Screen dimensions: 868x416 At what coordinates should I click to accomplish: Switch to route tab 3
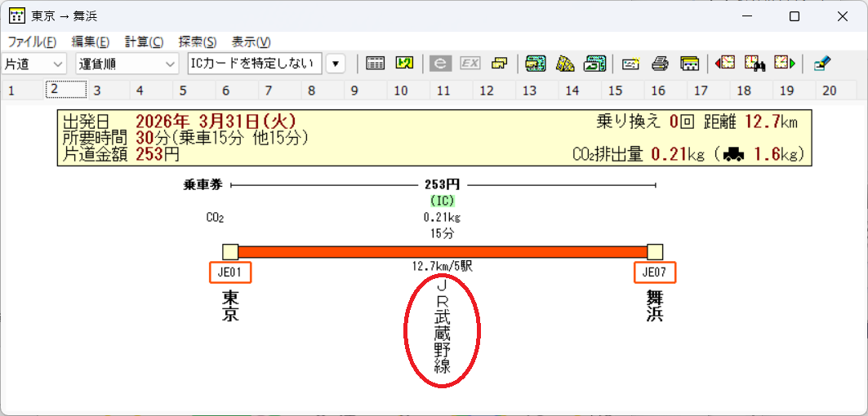109,91
